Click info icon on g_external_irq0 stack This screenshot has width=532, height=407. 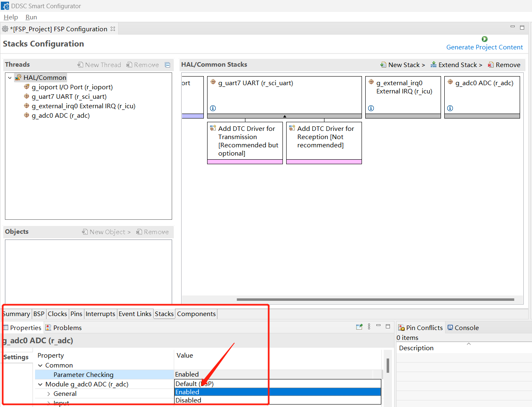(x=371, y=108)
